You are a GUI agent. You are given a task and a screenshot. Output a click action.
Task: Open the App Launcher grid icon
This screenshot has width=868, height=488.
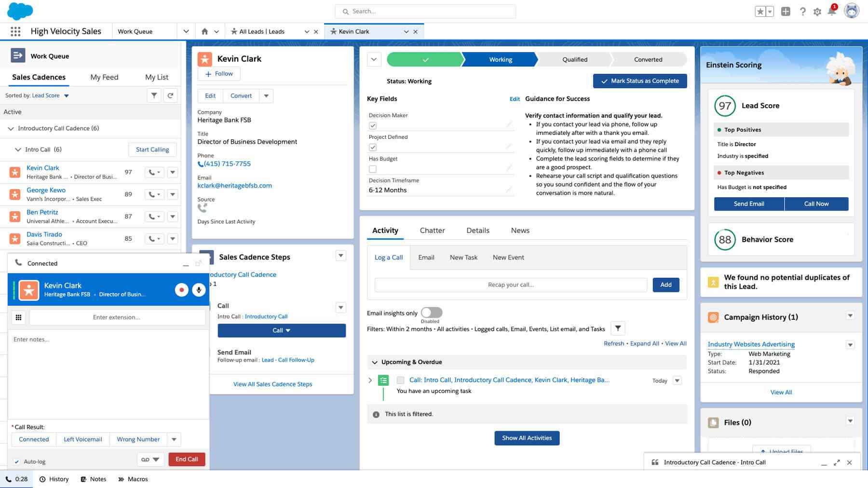(x=15, y=31)
